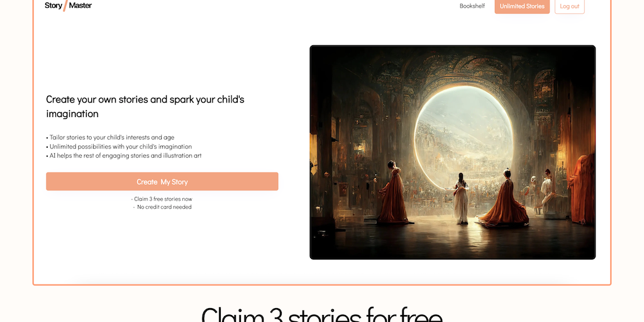Click the bullet 'Tailor stories to your child's interests'
Screen dimensions: 644x322
tap(110, 137)
